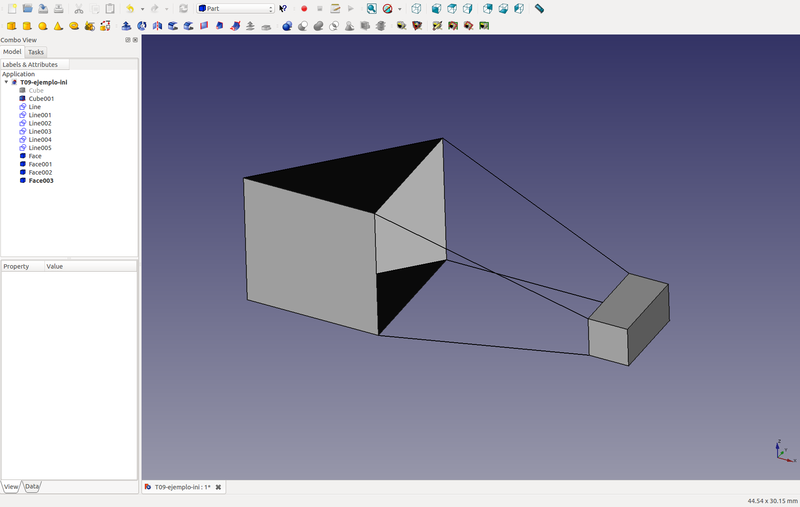800x507 pixels.
Task: Open the undo history dropdown arrow
Action: (142, 9)
